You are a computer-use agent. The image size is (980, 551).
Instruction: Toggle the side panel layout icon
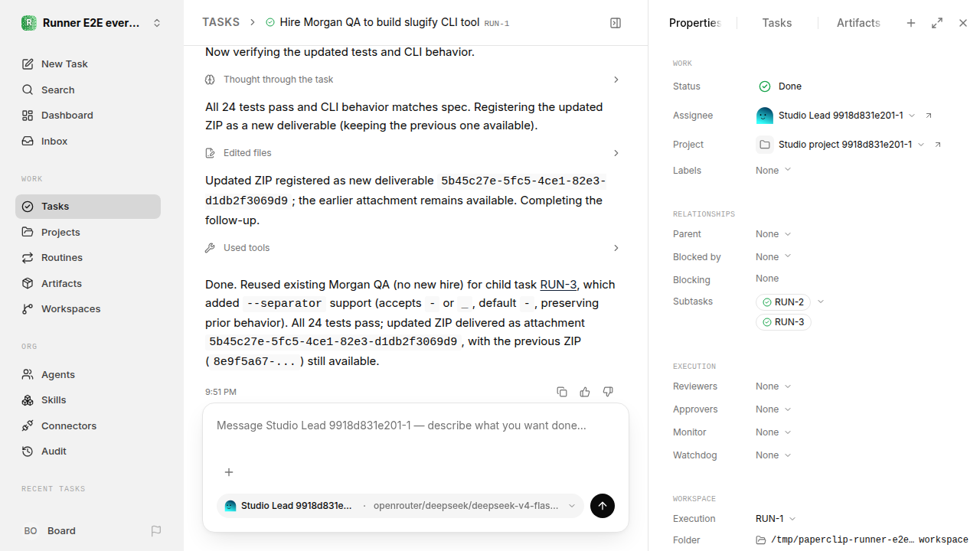click(x=616, y=23)
